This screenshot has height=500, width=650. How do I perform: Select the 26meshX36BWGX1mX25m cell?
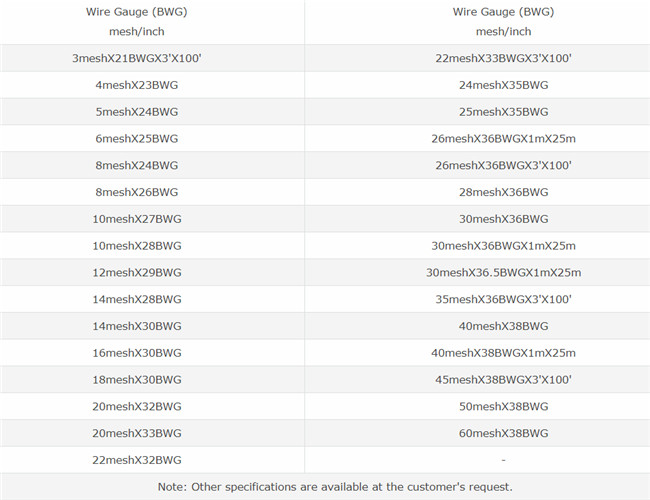[503, 139]
